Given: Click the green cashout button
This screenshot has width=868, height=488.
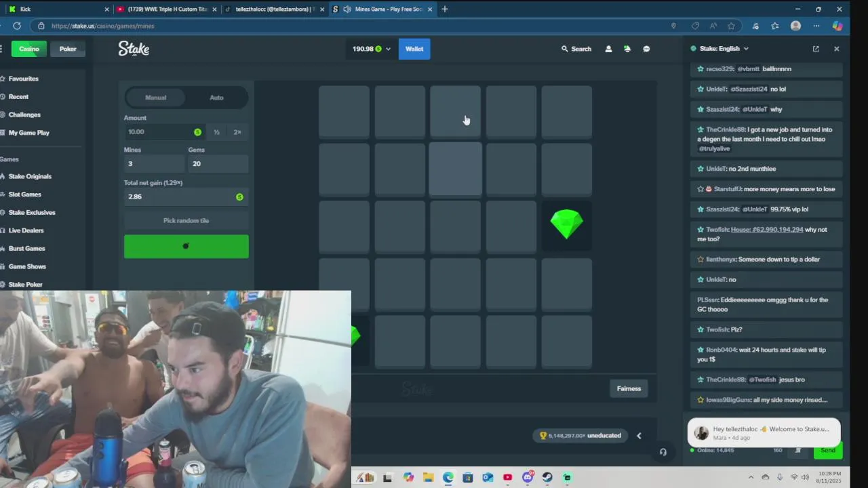Looking at the screenshot, I should [186, 246].
